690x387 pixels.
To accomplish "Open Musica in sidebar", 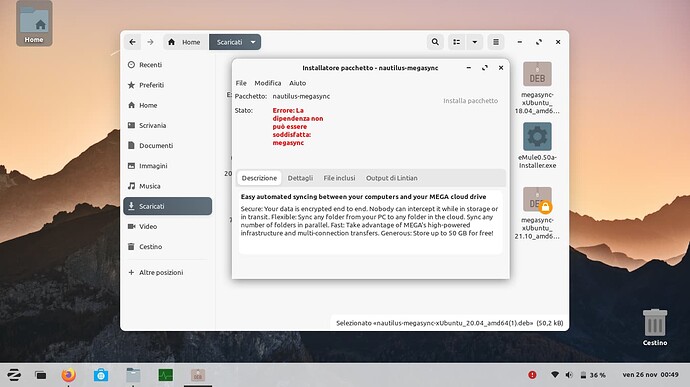I will (168, 186).
